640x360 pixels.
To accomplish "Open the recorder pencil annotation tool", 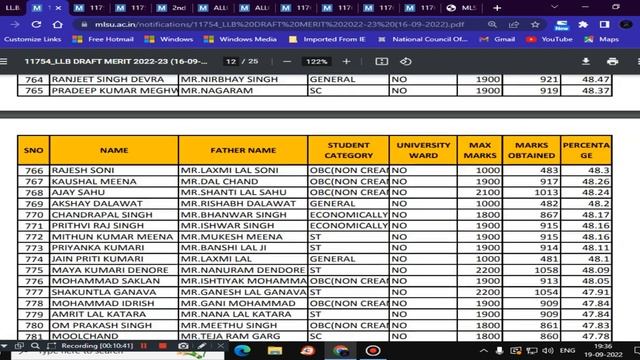I will coord(202,346).
